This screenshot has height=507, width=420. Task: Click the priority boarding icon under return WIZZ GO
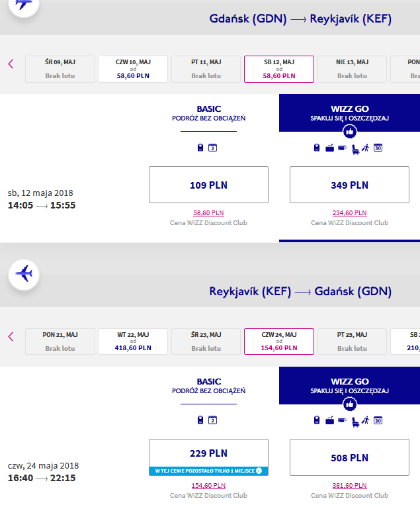click(x=365, y=420)
